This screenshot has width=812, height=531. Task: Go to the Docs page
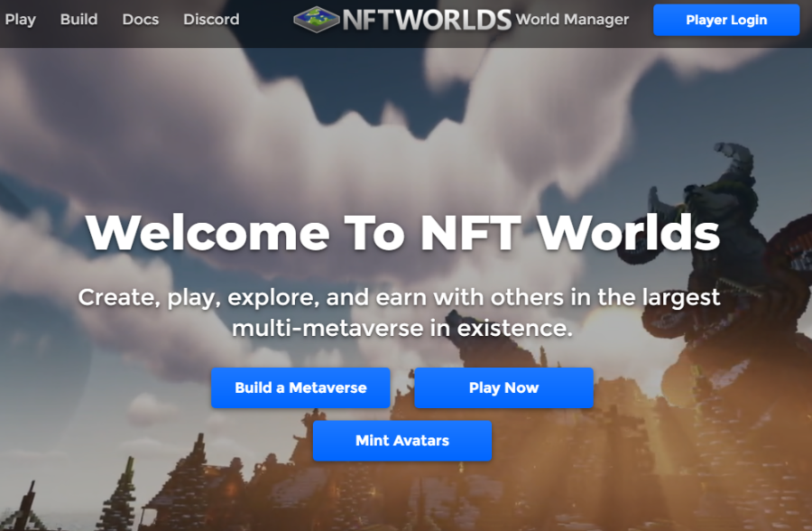(x=141, y=19)
